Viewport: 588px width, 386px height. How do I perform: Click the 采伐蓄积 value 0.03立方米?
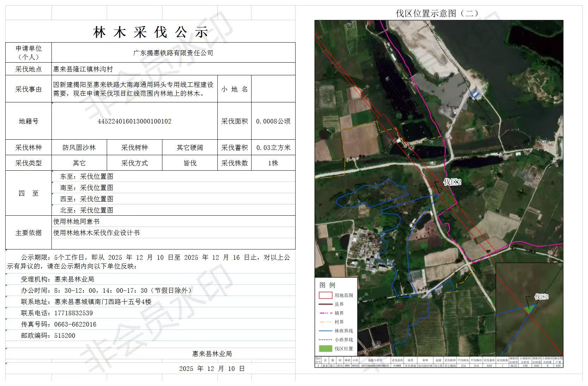273,148
